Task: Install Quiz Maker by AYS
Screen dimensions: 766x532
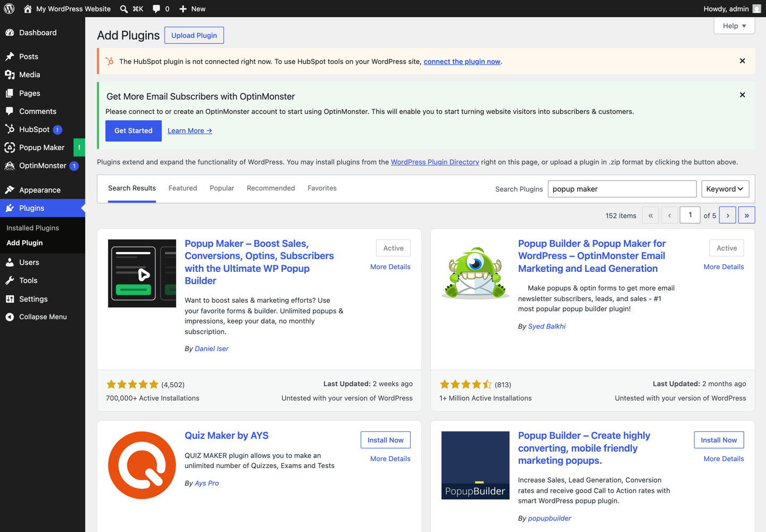Action: point(386,440)
